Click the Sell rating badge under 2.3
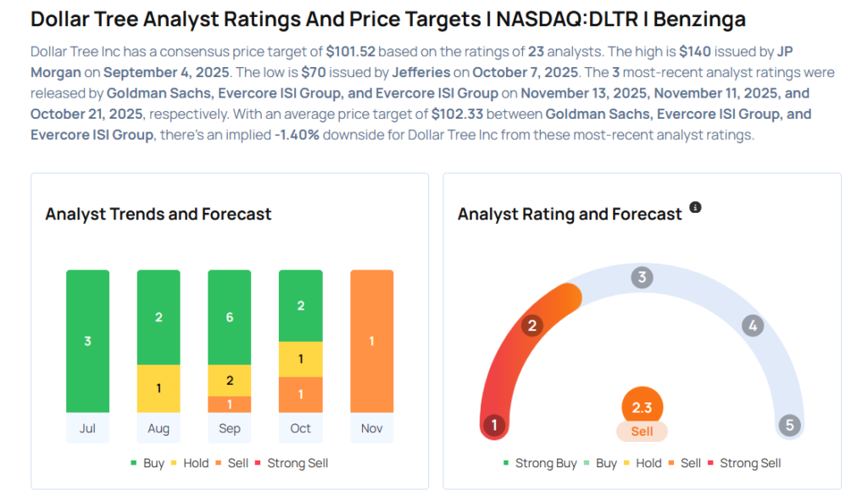Viewport: 868px width, 502px height. pos(642,431)
